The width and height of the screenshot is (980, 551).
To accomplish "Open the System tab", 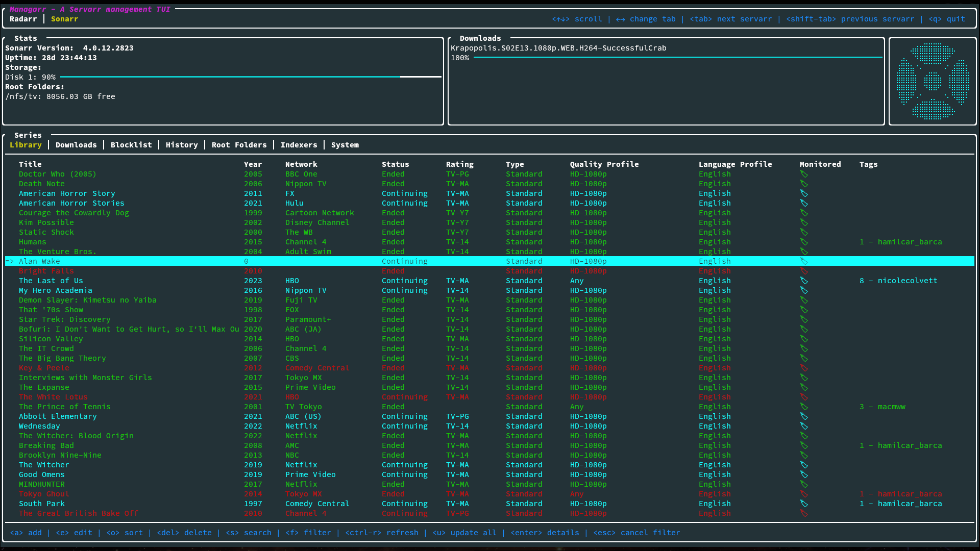I will (x=345, y=145).
